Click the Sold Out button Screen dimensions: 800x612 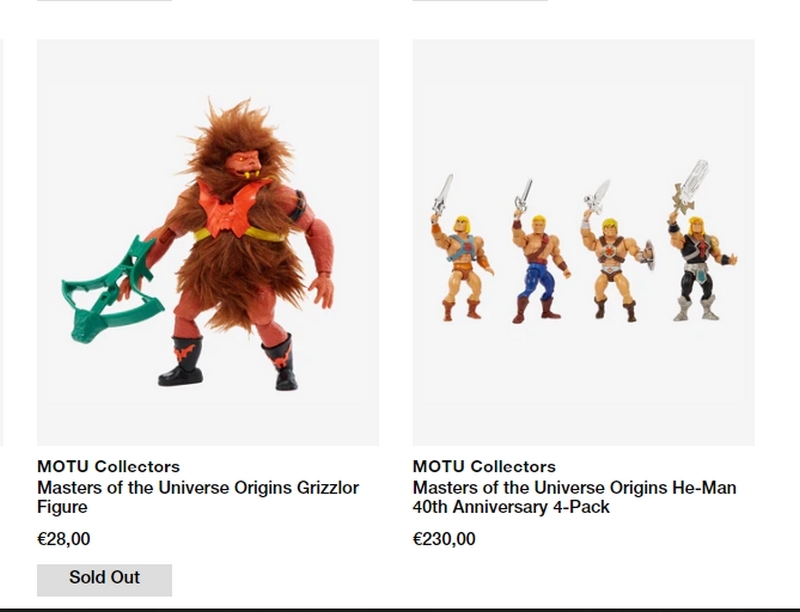tap(105, 580)
